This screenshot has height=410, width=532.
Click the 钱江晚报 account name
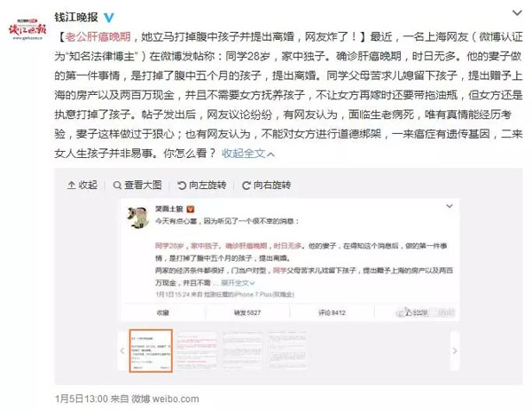[x=76, y=18]
